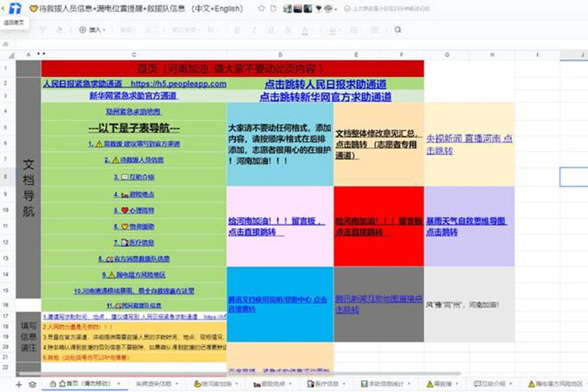Add a new sheet with the plus icon
Image resolution: width=588 pixels, height=392 pixels.
tap(19, 384)
